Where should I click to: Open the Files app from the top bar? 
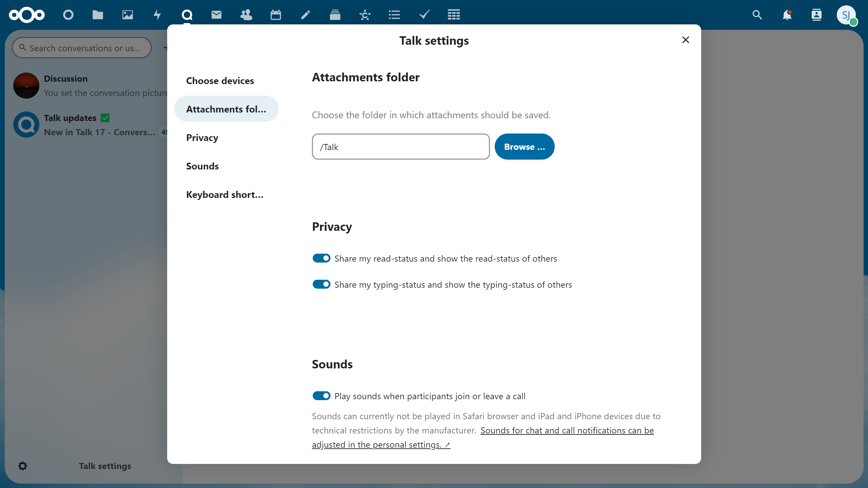click(98, 15)
